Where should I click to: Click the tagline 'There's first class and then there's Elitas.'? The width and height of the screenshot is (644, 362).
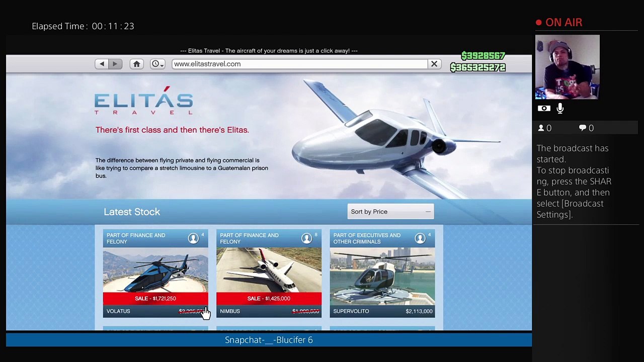coord(172,130)
